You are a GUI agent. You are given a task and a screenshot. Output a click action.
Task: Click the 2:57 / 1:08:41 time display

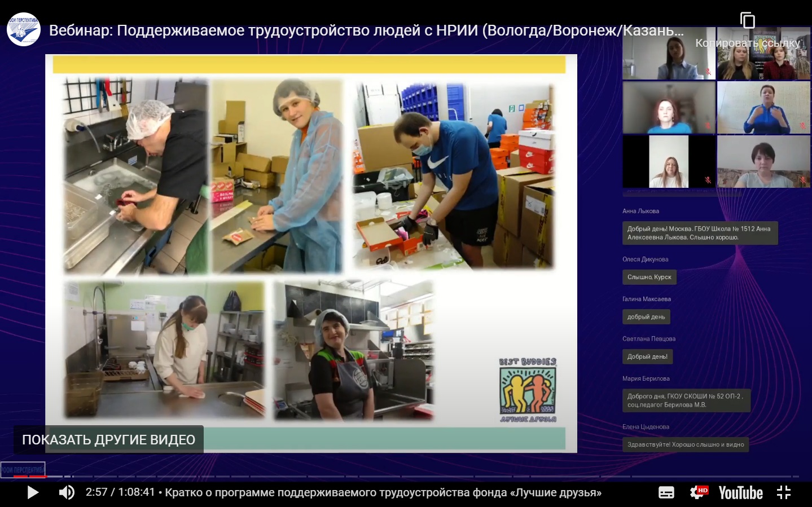pyautogui.click(x=120, y=492)
